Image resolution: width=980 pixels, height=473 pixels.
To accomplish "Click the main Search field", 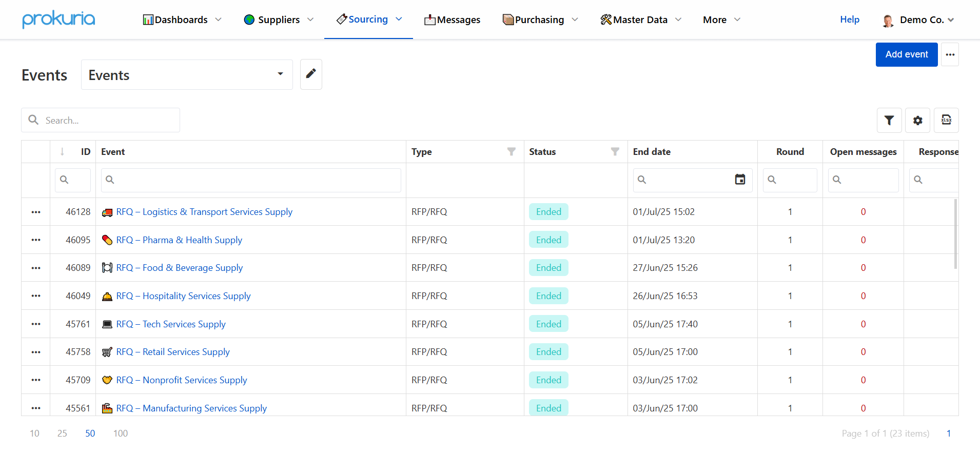I will pos(108,120).
